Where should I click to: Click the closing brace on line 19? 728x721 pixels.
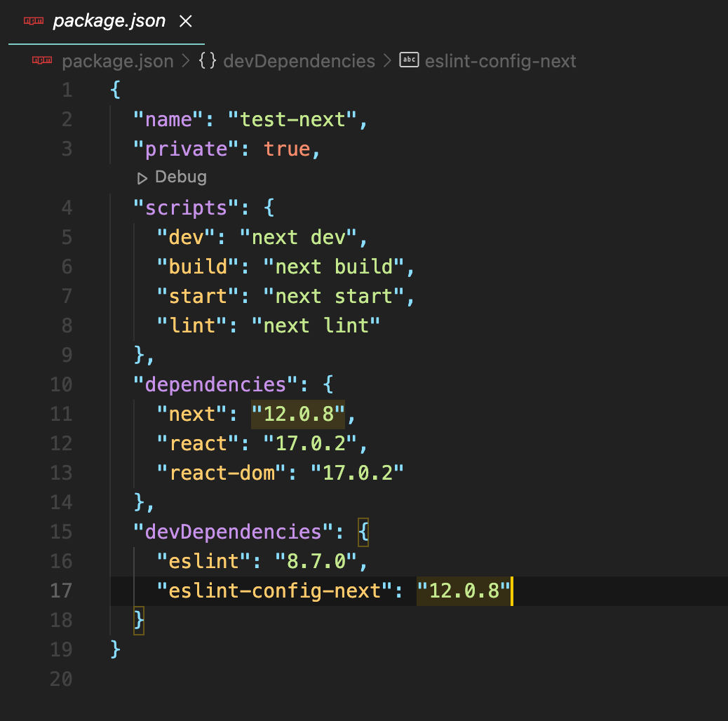116,649
